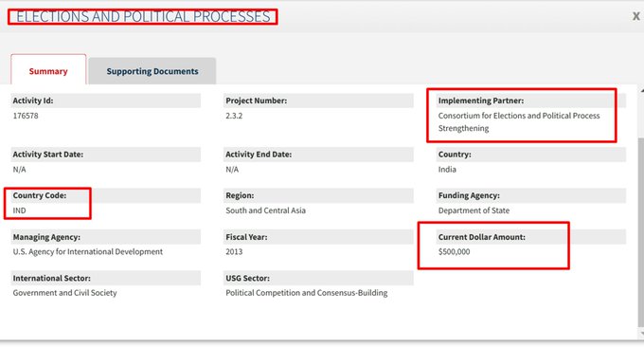This screenshot has height=347, width=644.
Task: Click the Country Code value IND
Action: tap(19, 210)
